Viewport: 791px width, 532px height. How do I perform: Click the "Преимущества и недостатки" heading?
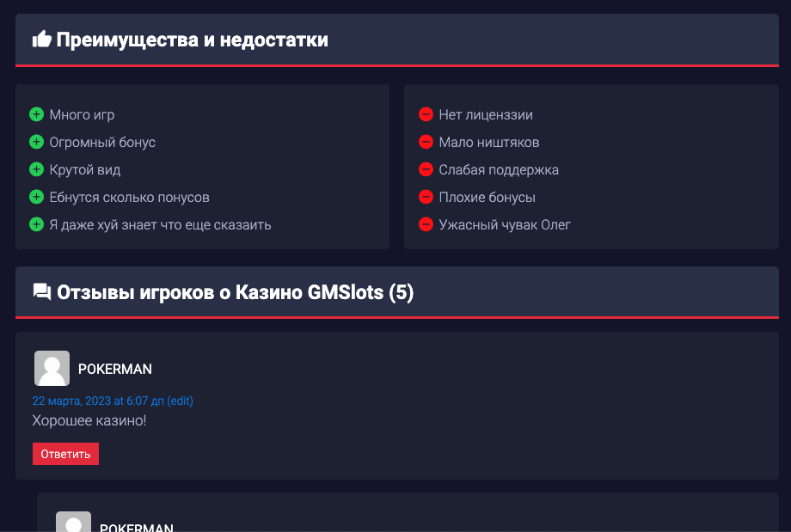(193, 40)
